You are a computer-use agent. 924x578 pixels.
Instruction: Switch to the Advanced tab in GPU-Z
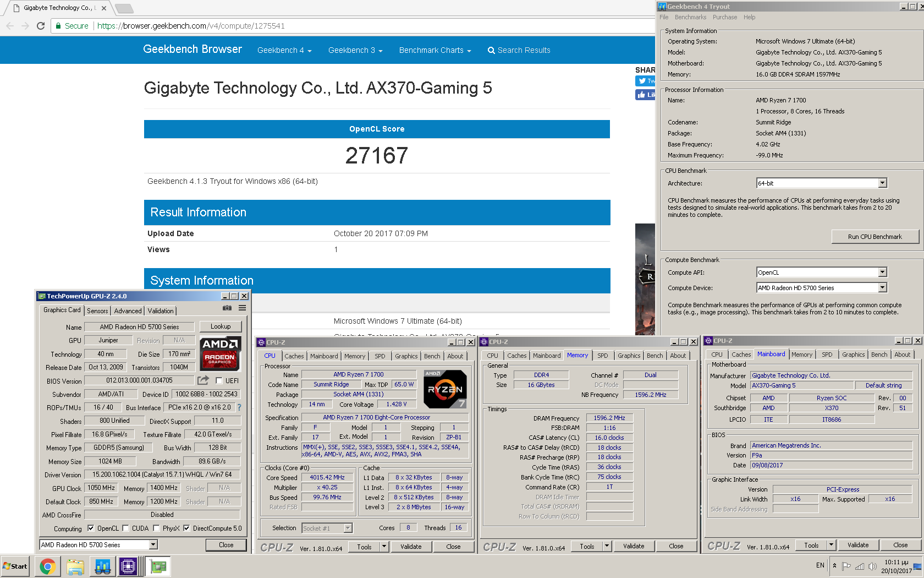coord(128,311)
